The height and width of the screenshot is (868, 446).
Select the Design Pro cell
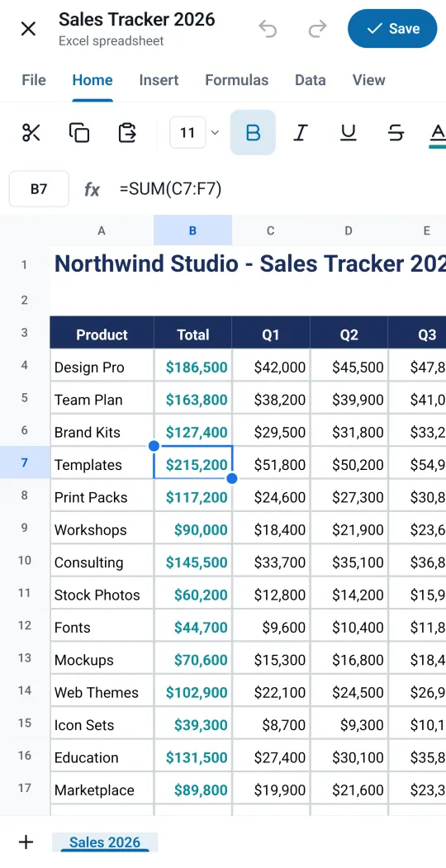pyautogui.click(x=102, y=367)
